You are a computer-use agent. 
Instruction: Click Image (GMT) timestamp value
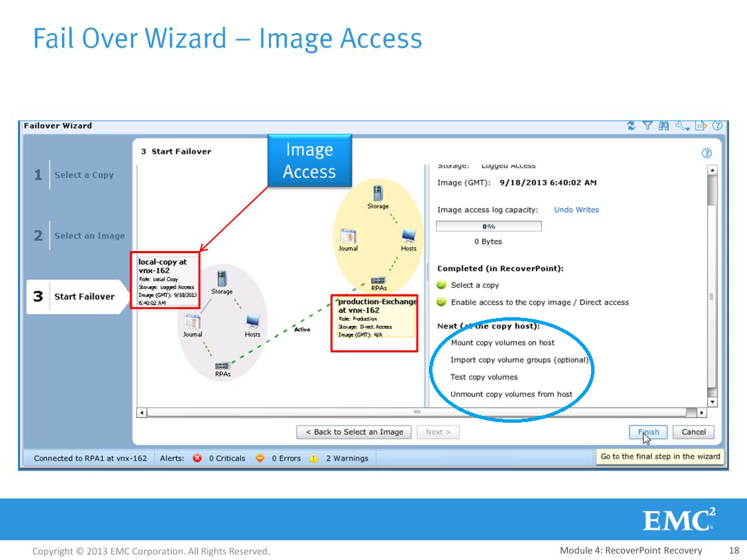point(548,182)
